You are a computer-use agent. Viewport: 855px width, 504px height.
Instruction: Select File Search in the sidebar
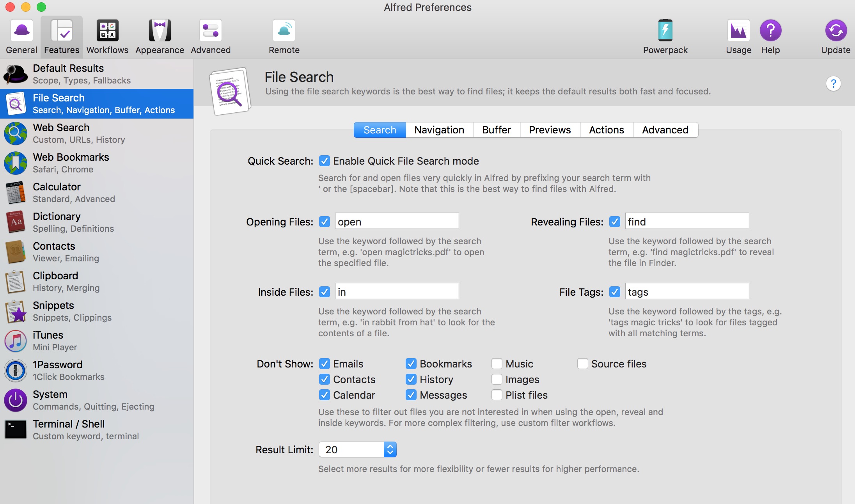click(x=97, y=104)
